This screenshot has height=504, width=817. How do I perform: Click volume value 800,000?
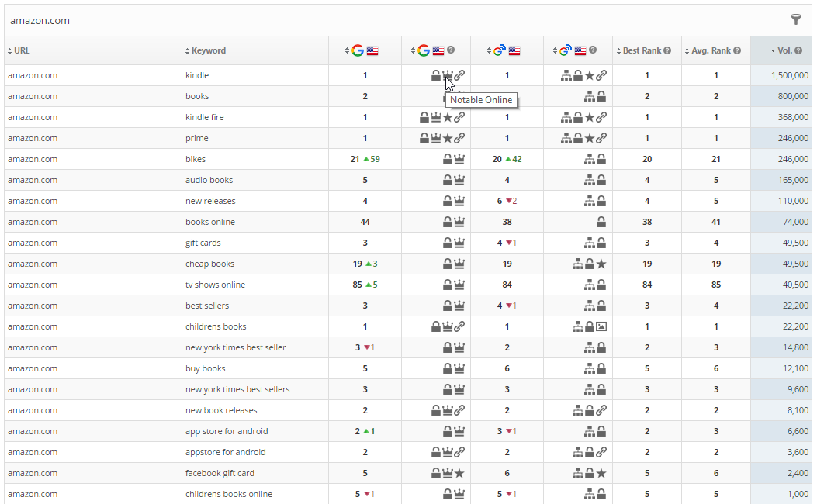(x=794, y=96)
